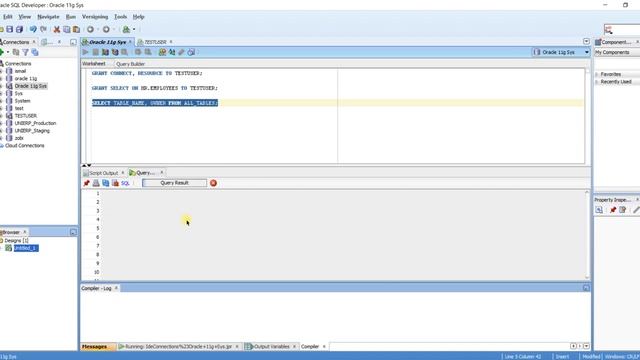Screen dimensions: 640x360
Task: Close the Query Result tab
Action: click(x=162, y=173)
